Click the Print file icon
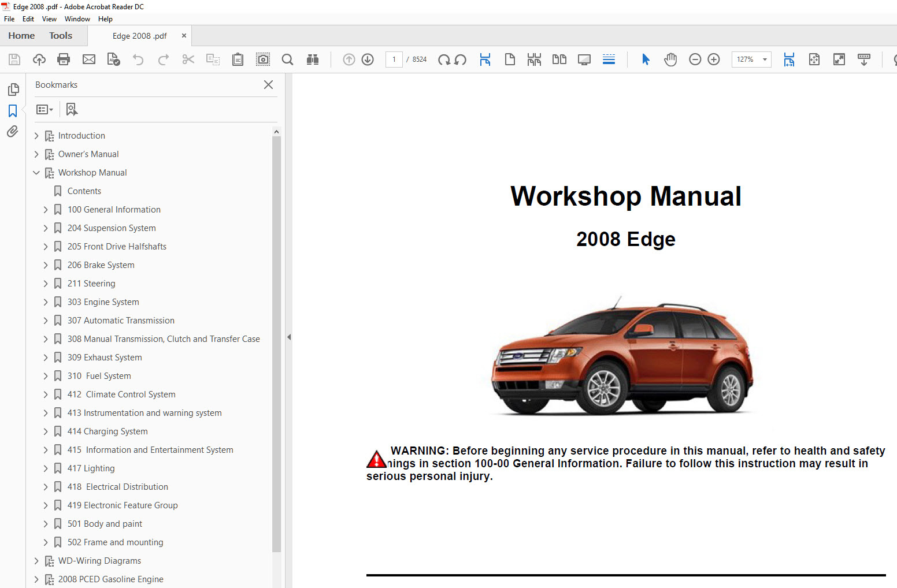The width and height of the screenshot is (897, 588). (x=64, y=59)
